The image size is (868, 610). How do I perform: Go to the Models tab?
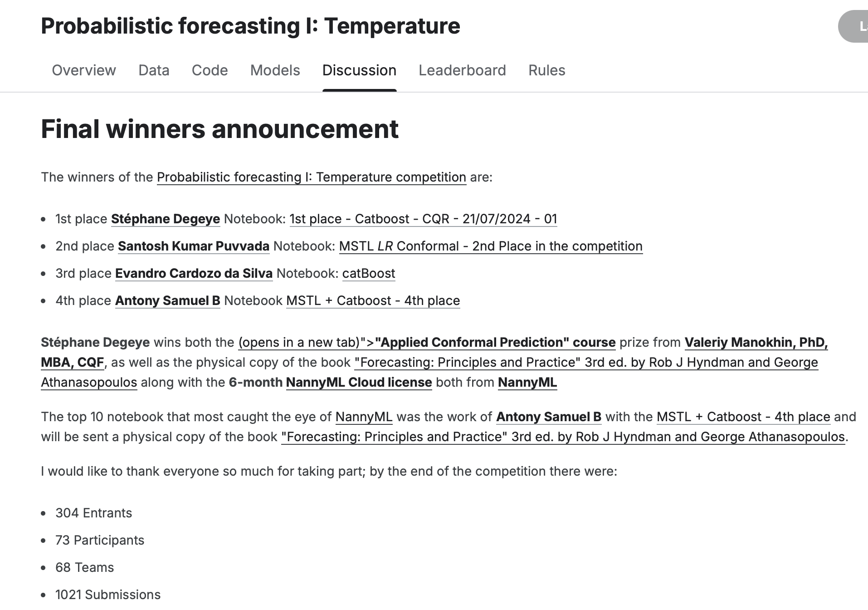[275, 70]
